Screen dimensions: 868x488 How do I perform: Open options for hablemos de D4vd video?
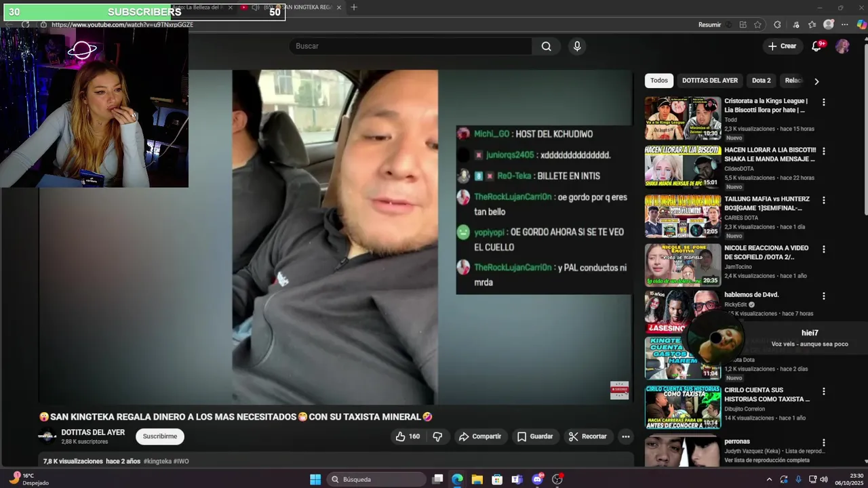pyautogui.click(x=823, y=296)
